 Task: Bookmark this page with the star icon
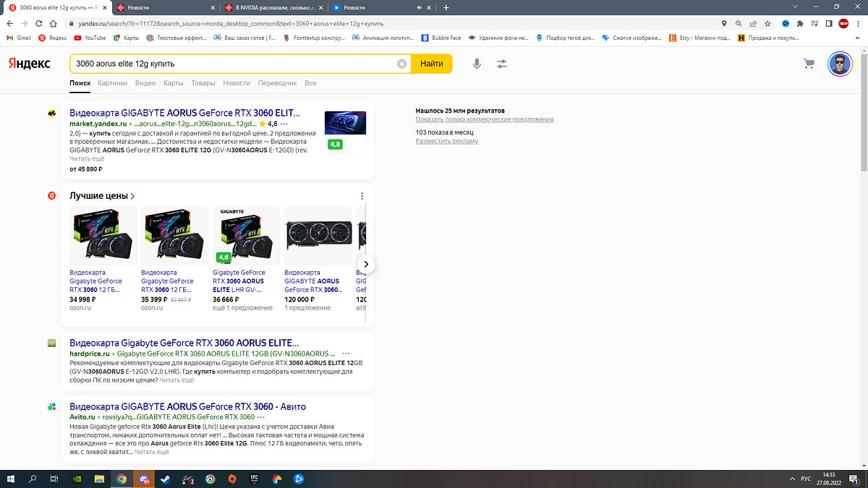pyautogui.click(x=767, y=23)
